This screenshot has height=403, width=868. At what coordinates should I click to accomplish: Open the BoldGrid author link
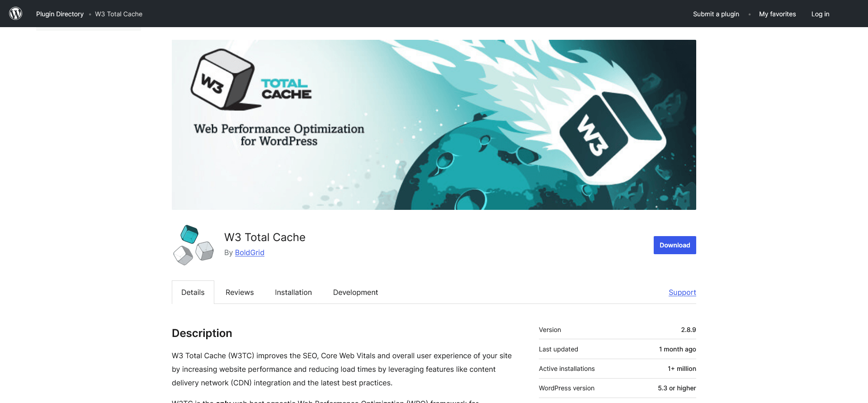point(250,252)
